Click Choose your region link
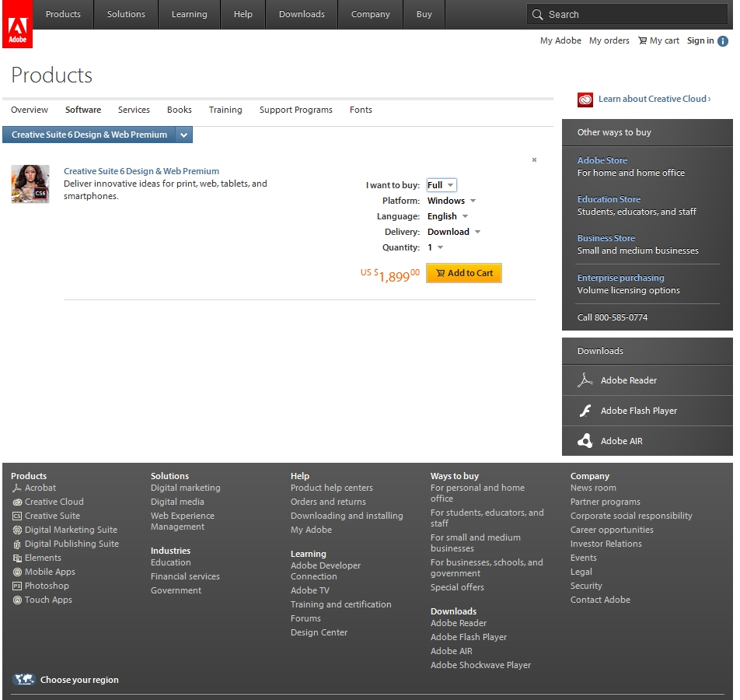Image resolution: width=740 pixels, height=700 pixels. 79,680
